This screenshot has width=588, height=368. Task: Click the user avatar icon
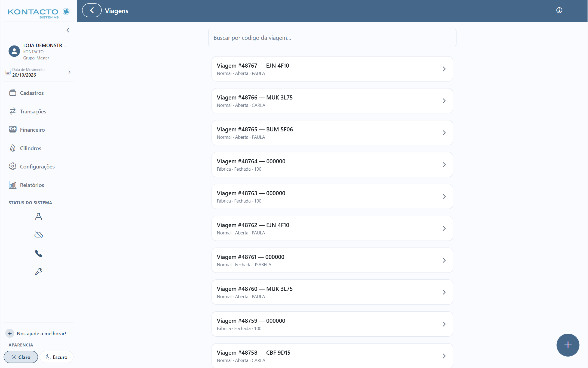[x=14, y=51]
